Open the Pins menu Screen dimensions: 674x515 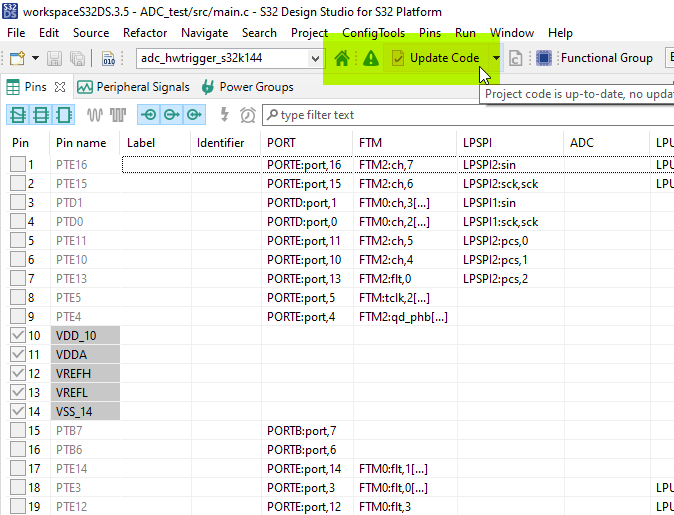430,33
